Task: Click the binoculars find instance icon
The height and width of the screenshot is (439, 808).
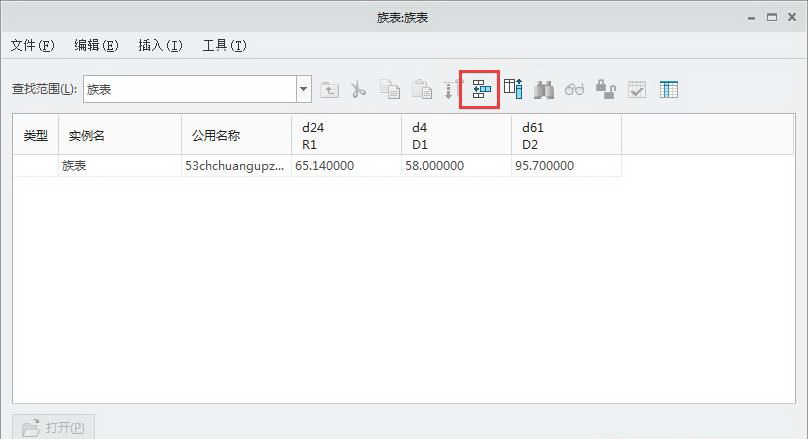Action: (x=544, y=90)
